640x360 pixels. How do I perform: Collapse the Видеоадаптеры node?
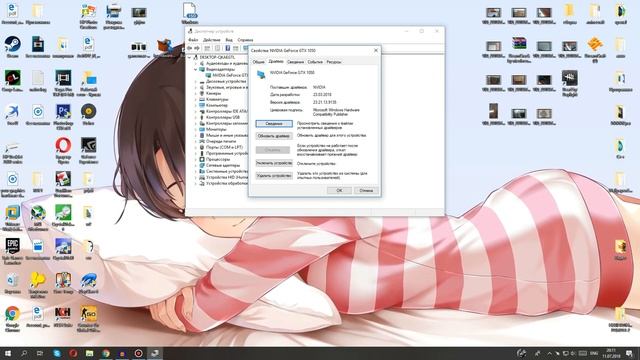coord(196,69)
